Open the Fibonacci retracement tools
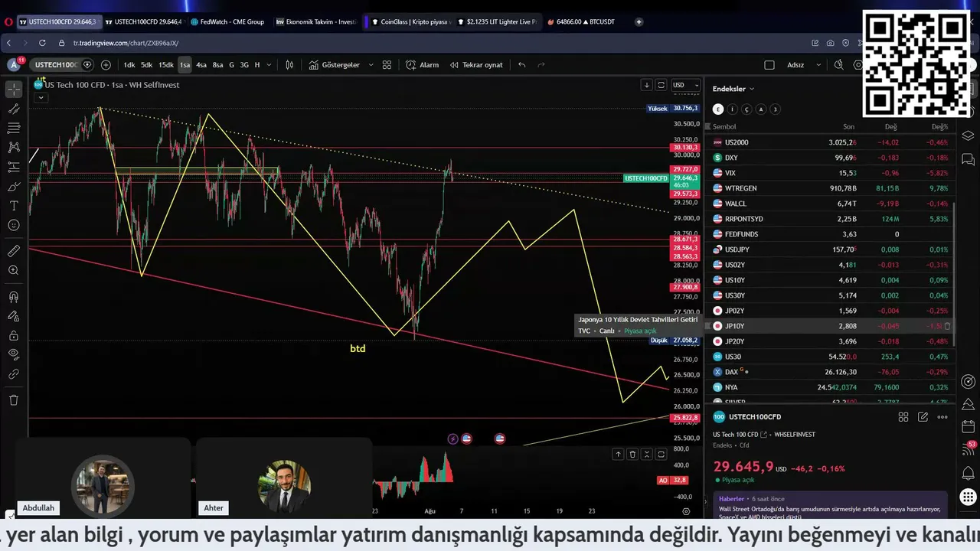This screenshot has width=980, height=551. pyautogui.click(x=14, y=128)
